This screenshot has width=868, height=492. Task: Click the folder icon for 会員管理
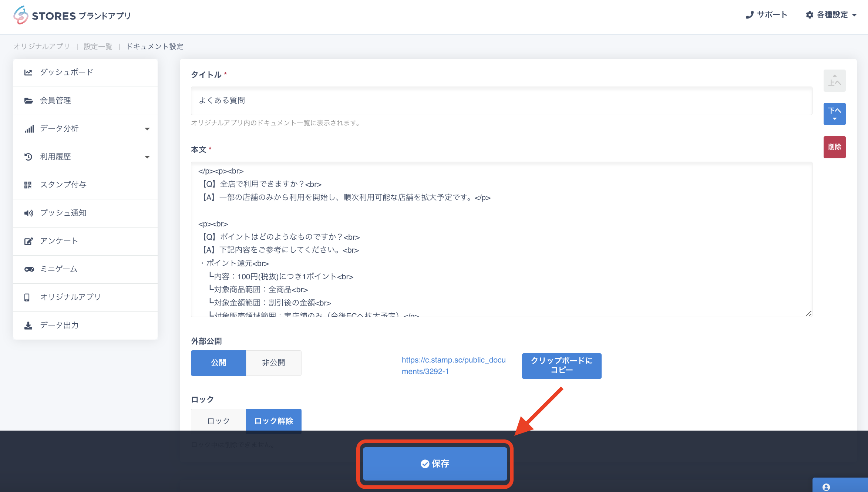pos(28,101)
